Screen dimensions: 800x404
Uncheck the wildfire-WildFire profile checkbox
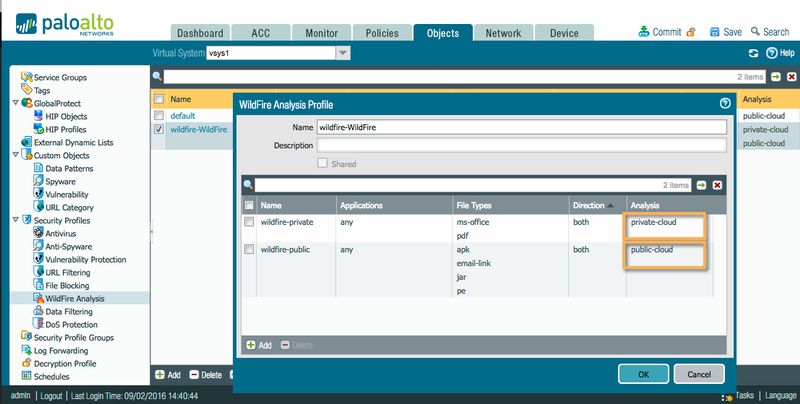coord(159,129)
